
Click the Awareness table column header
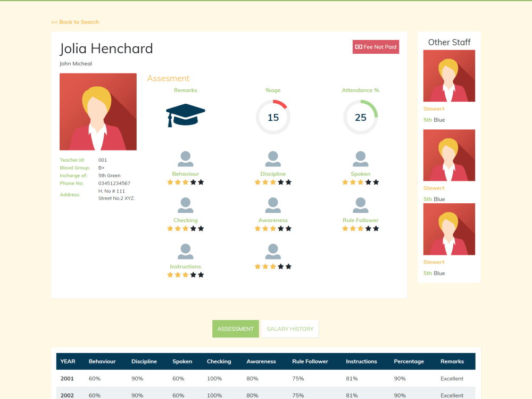click(261, 361)
